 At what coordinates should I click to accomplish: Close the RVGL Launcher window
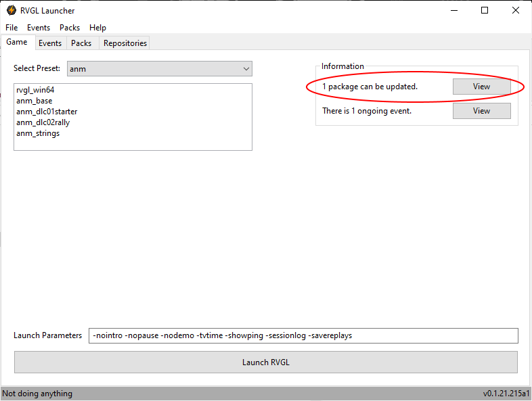coord(516,11)
